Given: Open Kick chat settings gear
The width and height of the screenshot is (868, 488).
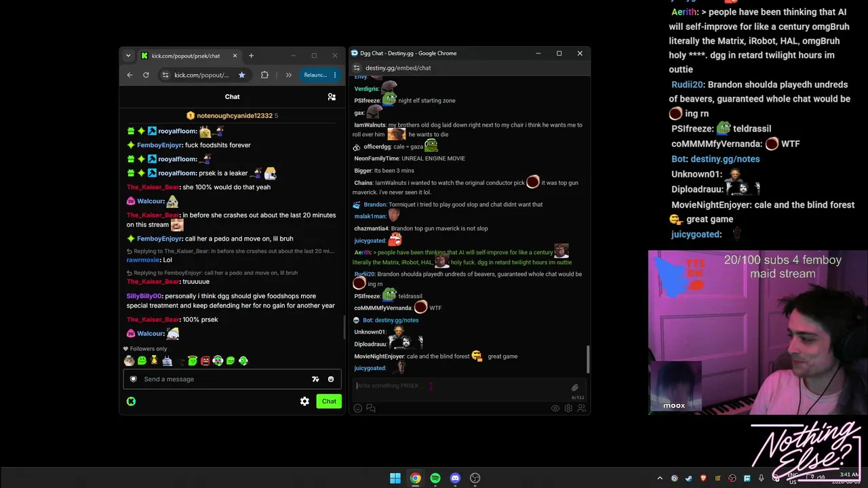Looking at the screenshot, I should click(x=304, y=401).
